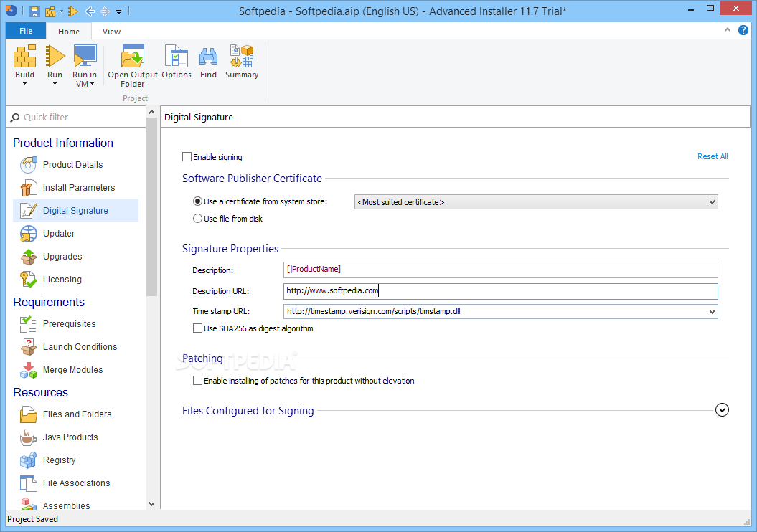Click the sidebar vertical scrollbar thumb
This screenshot has height=532, width=757.
pyautogui.click(x=151, y=206)
